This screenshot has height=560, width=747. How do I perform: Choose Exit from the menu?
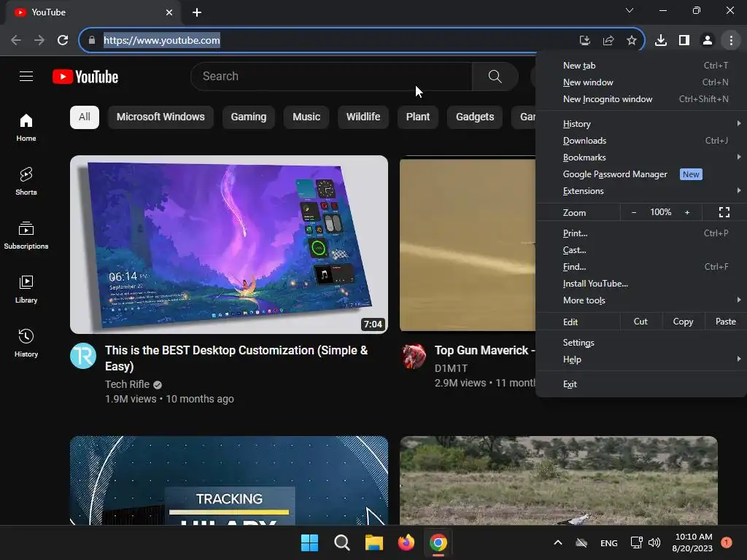(x=641, y=384)
